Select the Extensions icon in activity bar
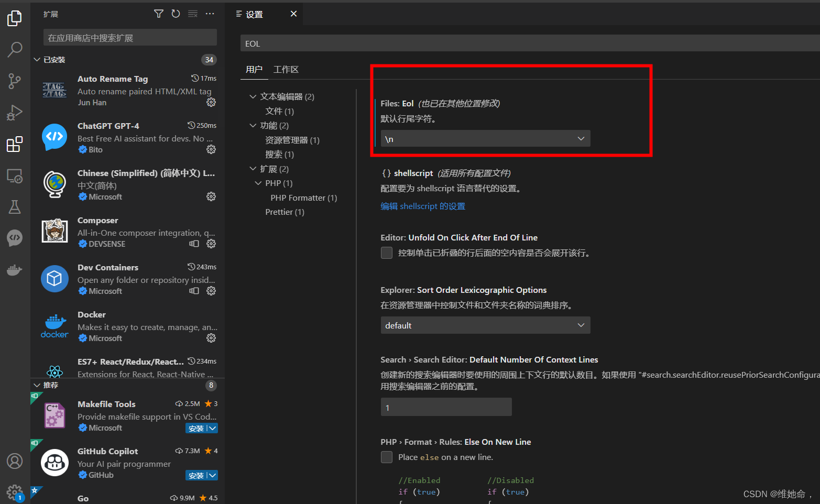 pyautogui.click(x=14, y=144)
